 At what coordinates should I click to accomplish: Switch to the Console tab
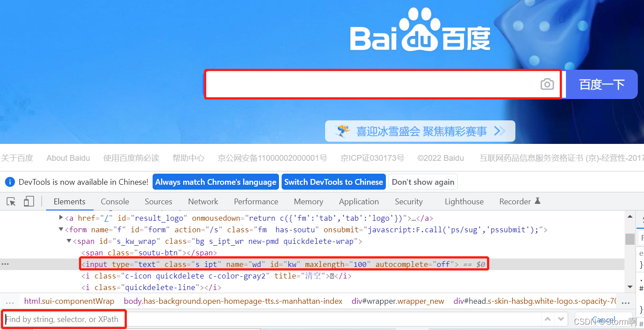[115, 202]
